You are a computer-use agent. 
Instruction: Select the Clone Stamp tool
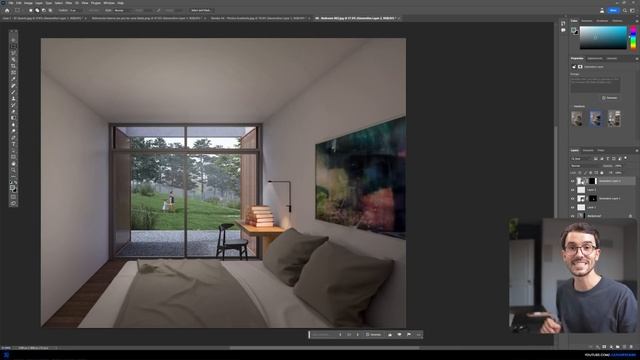coord(13,99)
